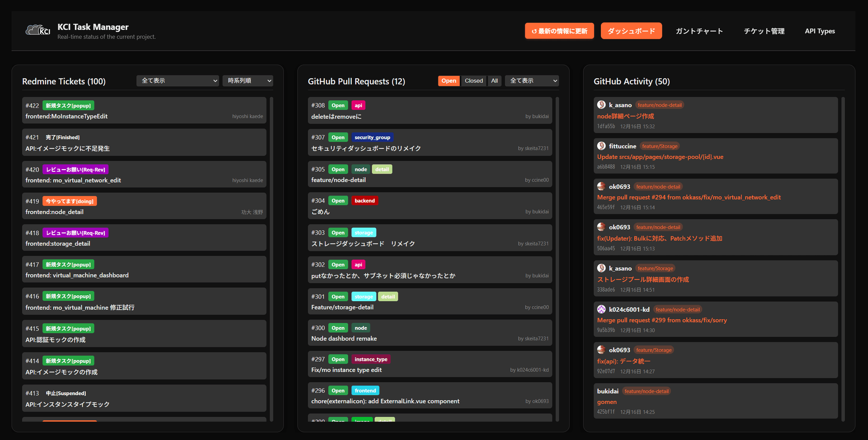Click k_asano's avatar on the ストレージプール commit
Screen dimensions: 868x440
click(x=601, y=268)
